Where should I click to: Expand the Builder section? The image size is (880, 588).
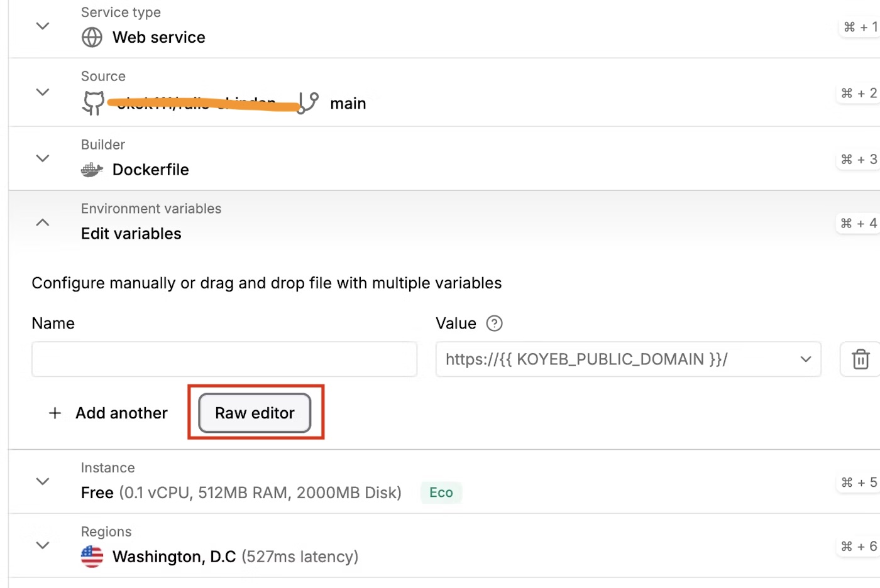(42, 158)
